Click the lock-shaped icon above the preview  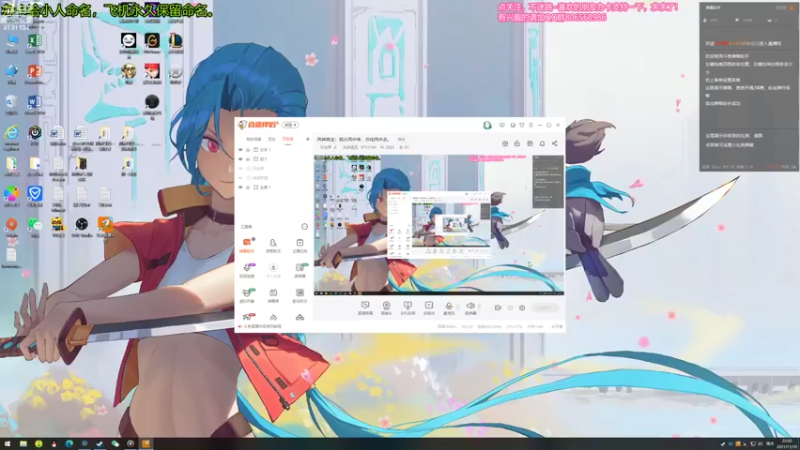517,143
